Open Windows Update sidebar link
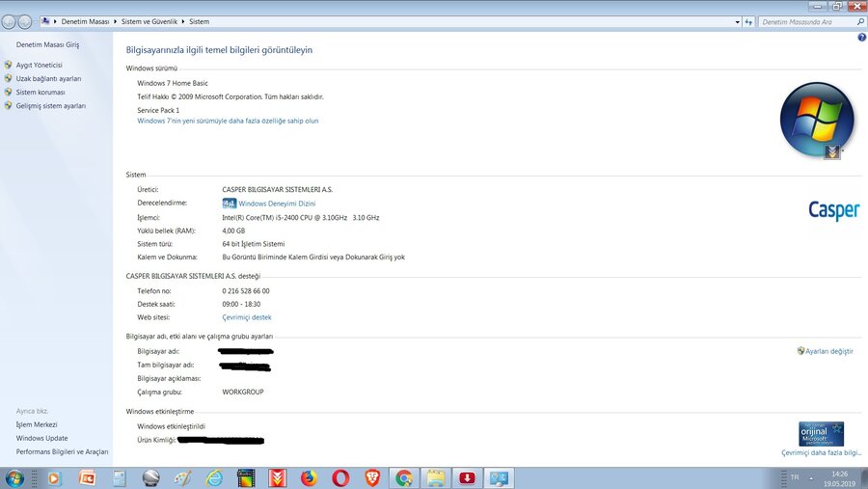 [42, 438]
